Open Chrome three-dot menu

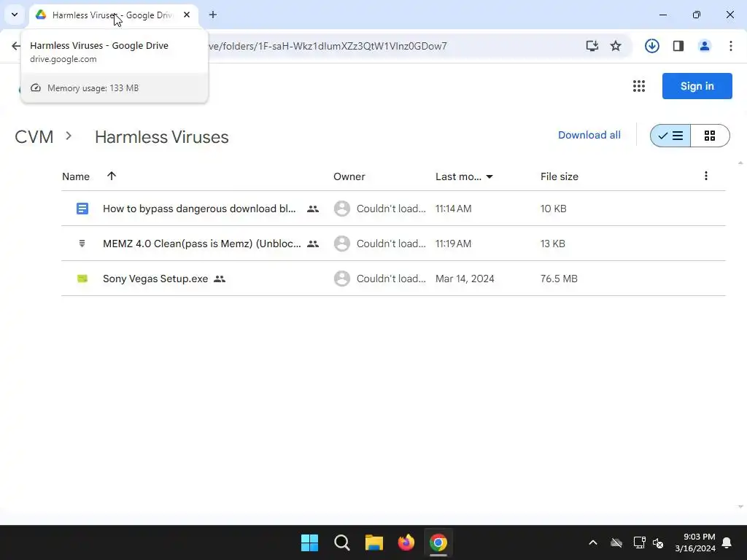click(731, 46)
